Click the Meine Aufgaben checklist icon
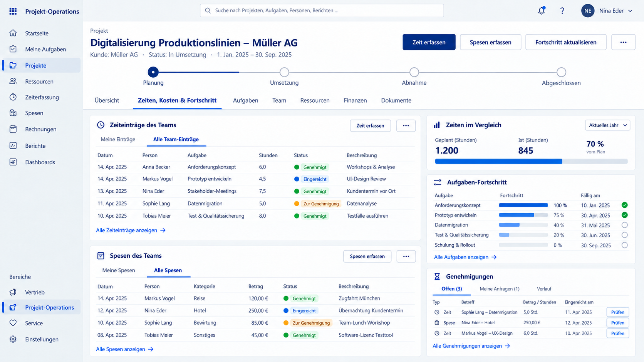644x362 pixels. pyautogui.click(x=13, y=49)
